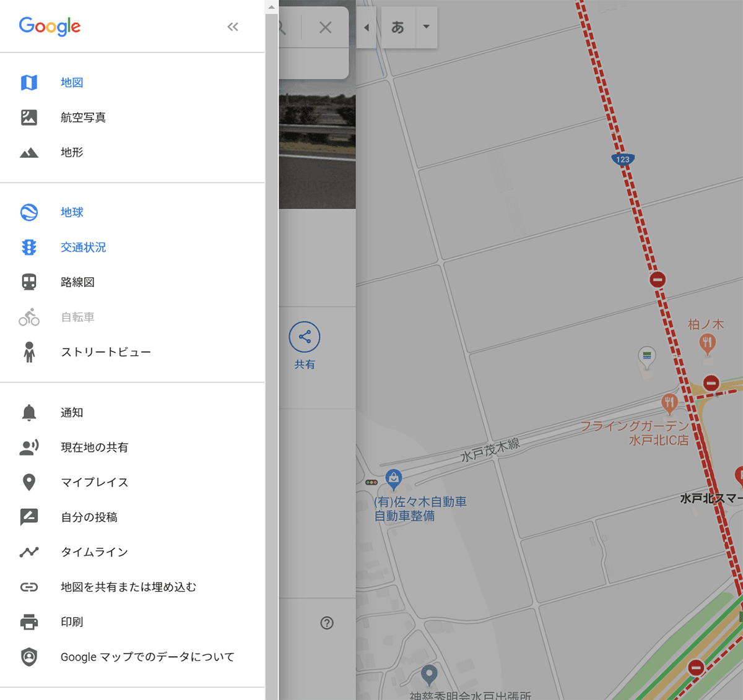Collapse the menu with double chevron
Viewport: 743px width, 700px height.
(x=233, y=27)
